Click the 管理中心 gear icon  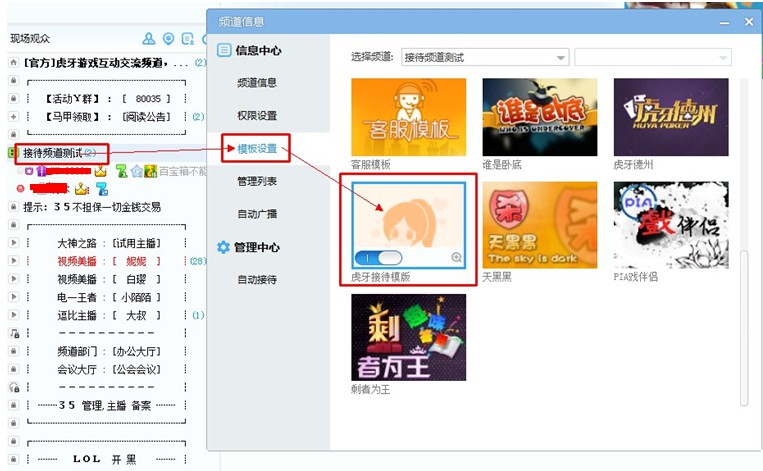point(224,247)
